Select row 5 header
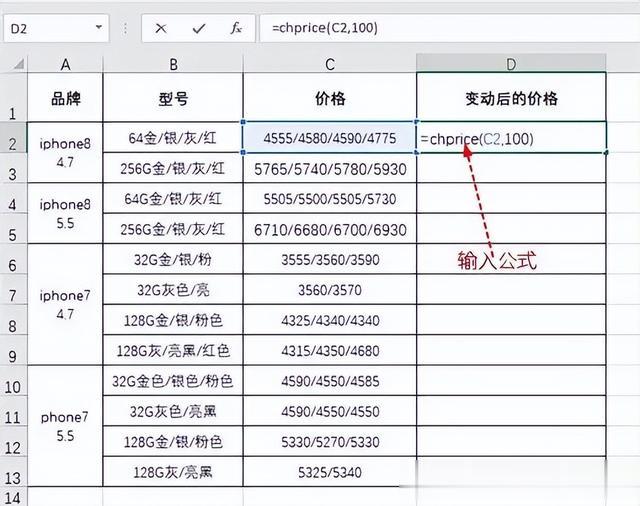The height and width of the screenshot is (506, 640). coord(13,229)
